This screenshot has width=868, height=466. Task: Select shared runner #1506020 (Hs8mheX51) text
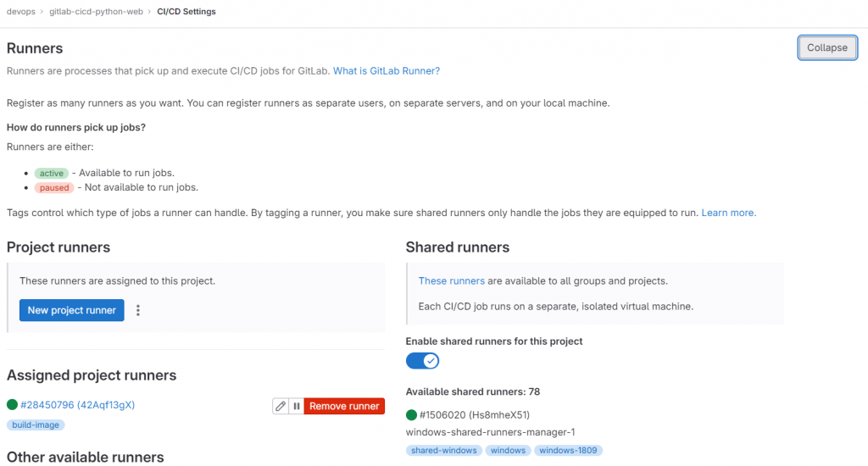pos(475,414)
